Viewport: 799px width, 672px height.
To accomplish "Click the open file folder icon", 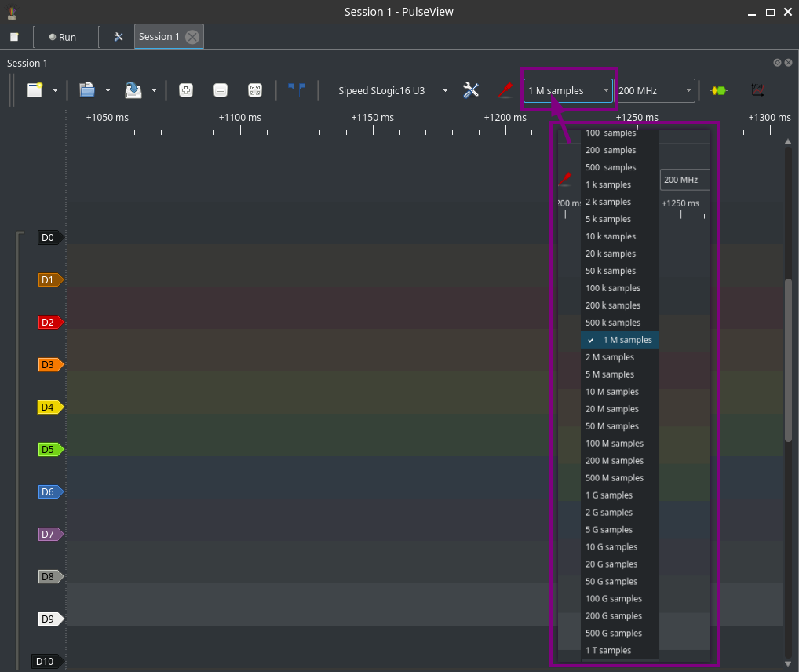I will coord(87,90).
